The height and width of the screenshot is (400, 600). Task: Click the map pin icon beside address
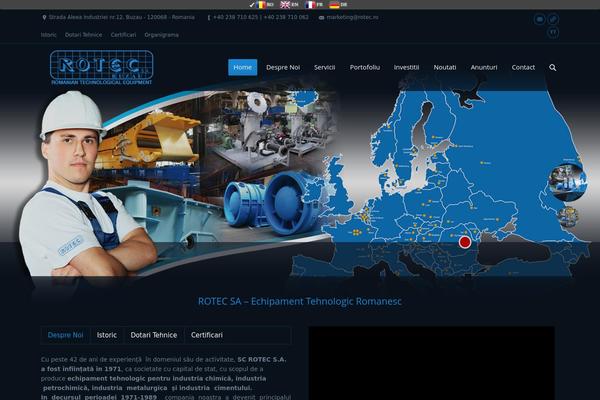click(x=44, y=18)
